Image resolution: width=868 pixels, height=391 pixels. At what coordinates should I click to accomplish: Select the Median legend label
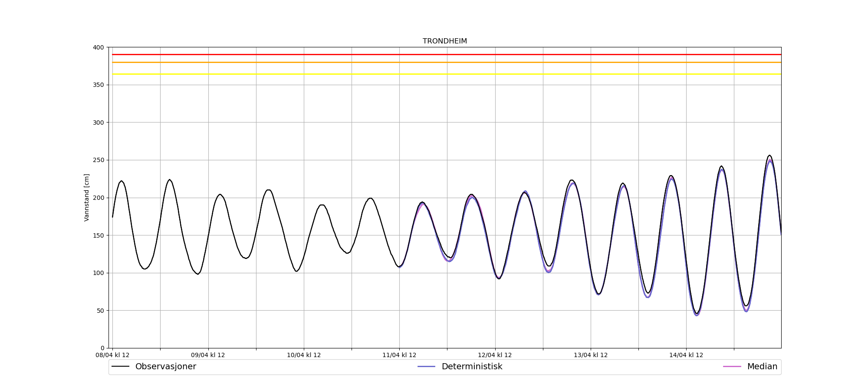762,367
